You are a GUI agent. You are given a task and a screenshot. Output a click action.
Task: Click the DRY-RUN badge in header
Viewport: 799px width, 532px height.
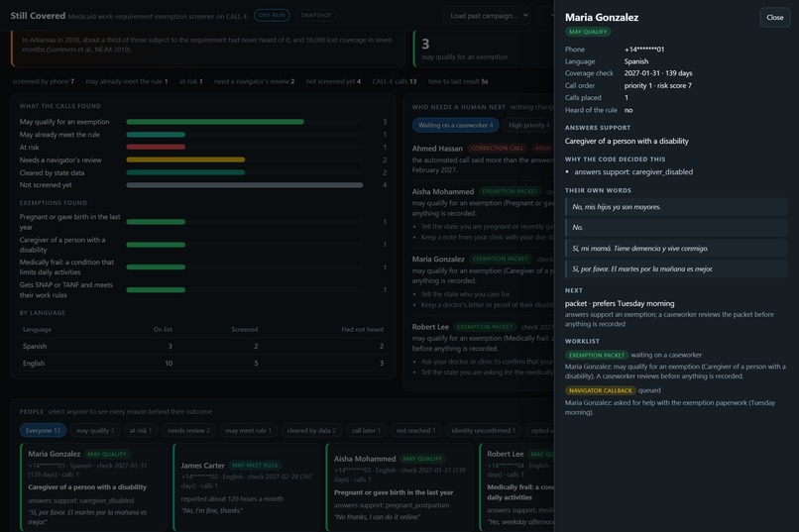click(x=272, y=15)
